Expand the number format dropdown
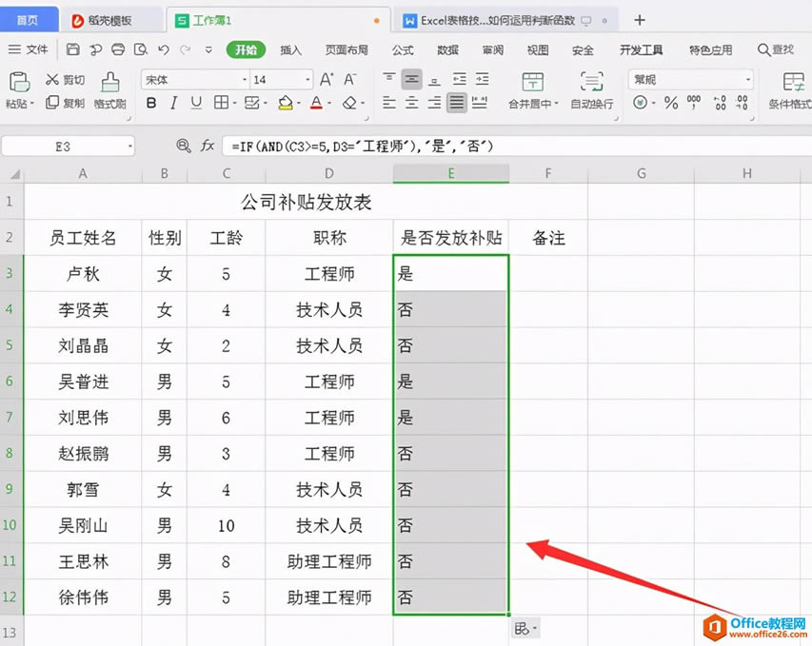 [x=748, y=80]
